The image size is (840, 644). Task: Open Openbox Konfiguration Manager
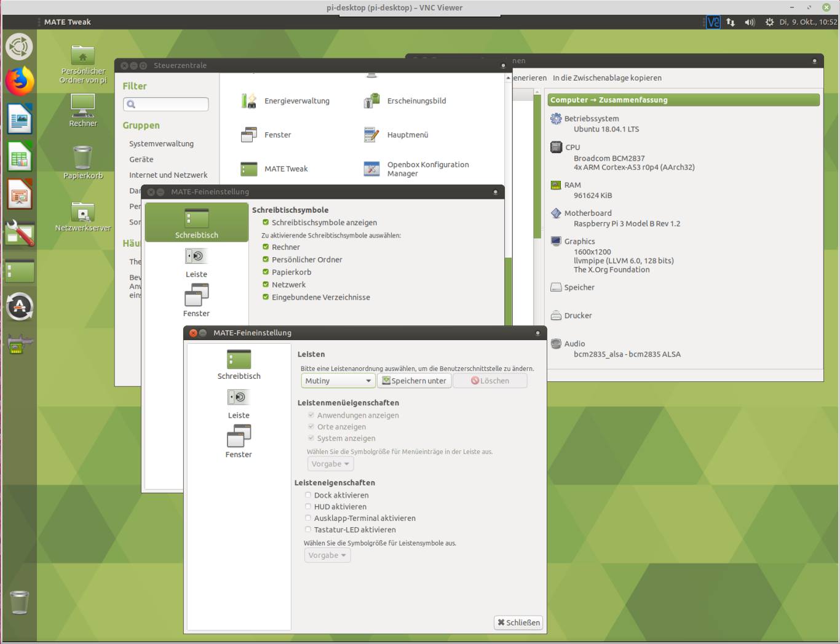tap(371, 169)
